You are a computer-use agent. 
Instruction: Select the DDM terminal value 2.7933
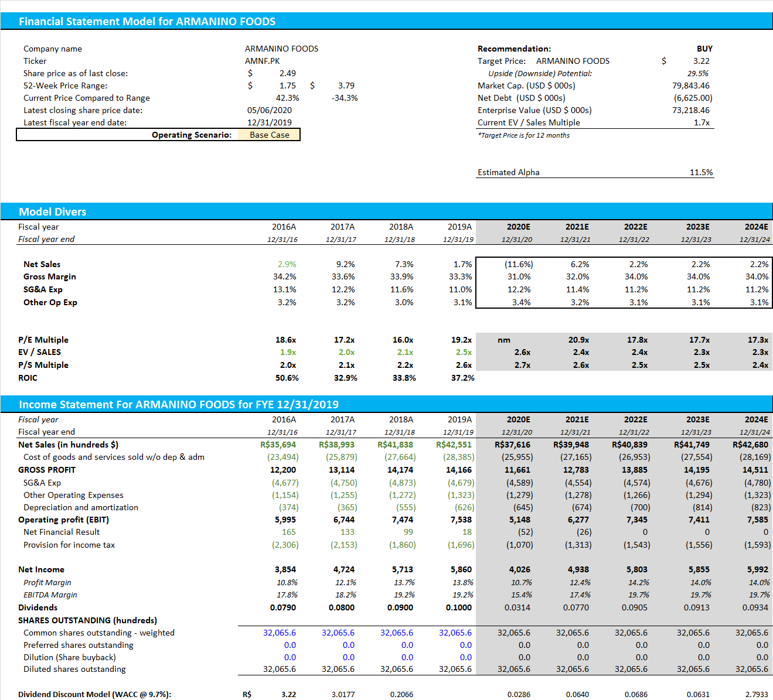pyautogui.click(x=757, y=694)
